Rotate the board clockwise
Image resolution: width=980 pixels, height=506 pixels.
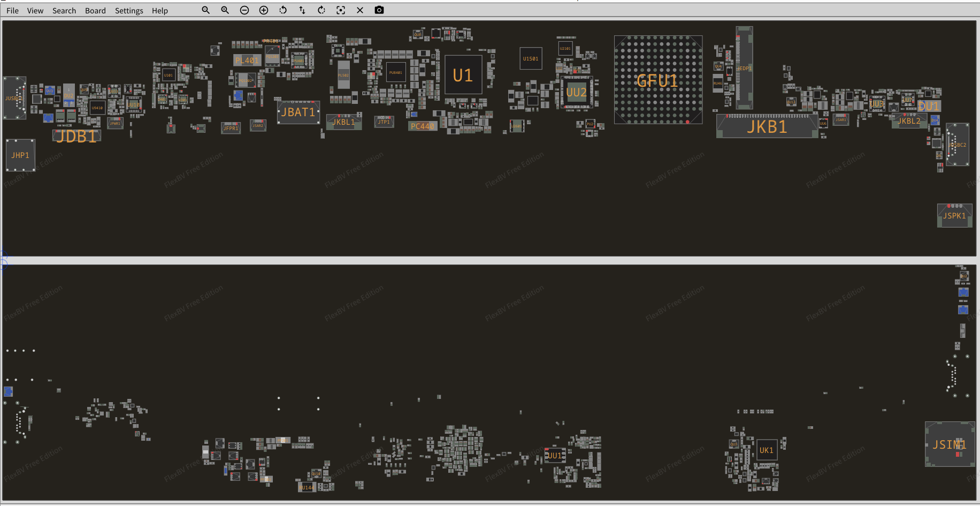tap(321, 10)
